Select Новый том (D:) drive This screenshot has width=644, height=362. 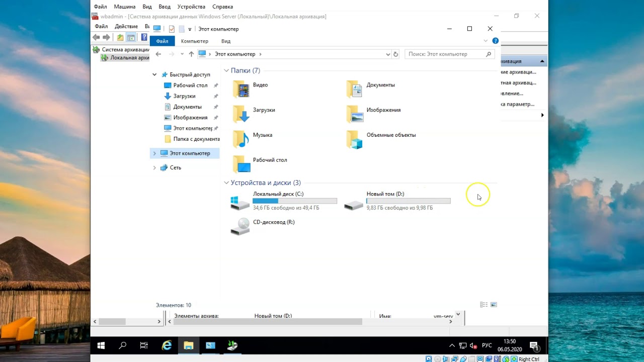pyautogui.click(x=397, y=201)
